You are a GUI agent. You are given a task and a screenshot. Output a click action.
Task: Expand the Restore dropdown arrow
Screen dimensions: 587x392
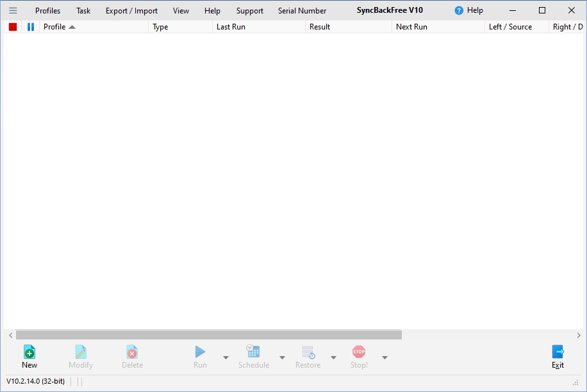pos(333,357)
